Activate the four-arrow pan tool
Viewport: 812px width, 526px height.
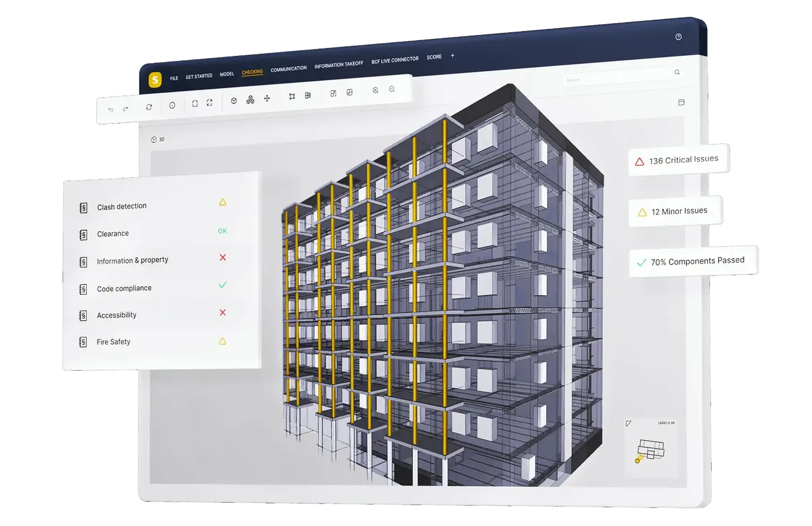267,98
